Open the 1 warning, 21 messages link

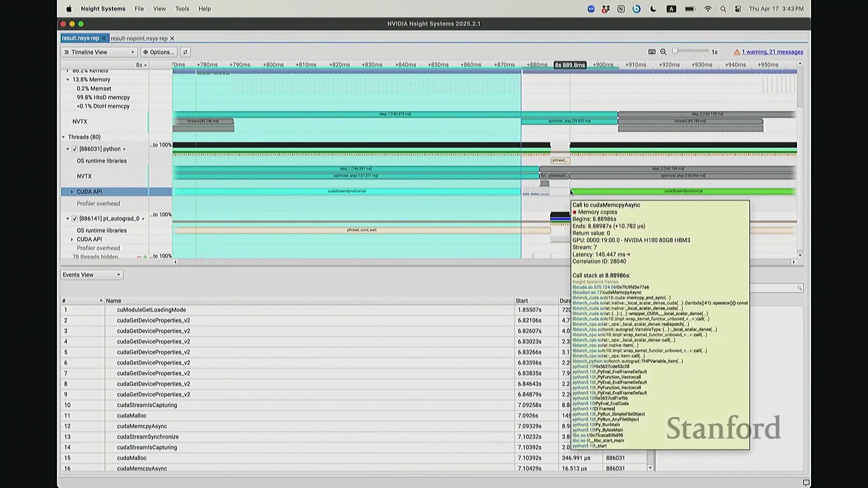coord(772,52)
